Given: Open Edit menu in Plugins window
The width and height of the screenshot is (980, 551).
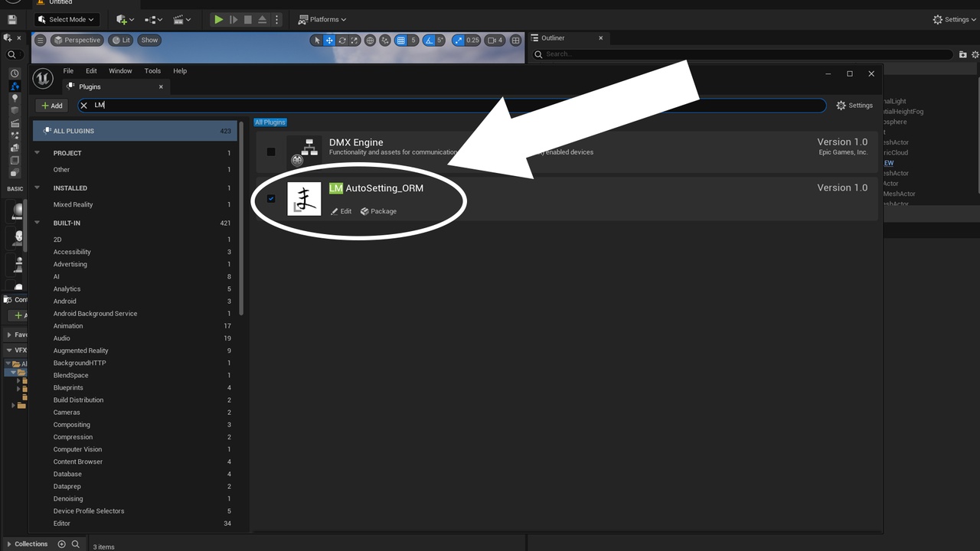Looking at the screenshot, I should click(x=91, y=71).
